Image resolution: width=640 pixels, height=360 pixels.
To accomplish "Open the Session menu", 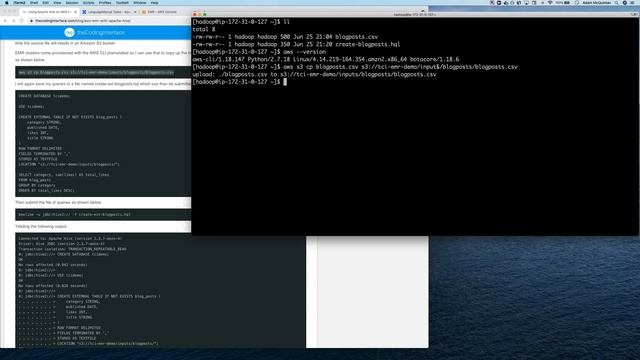I will 72,2.
